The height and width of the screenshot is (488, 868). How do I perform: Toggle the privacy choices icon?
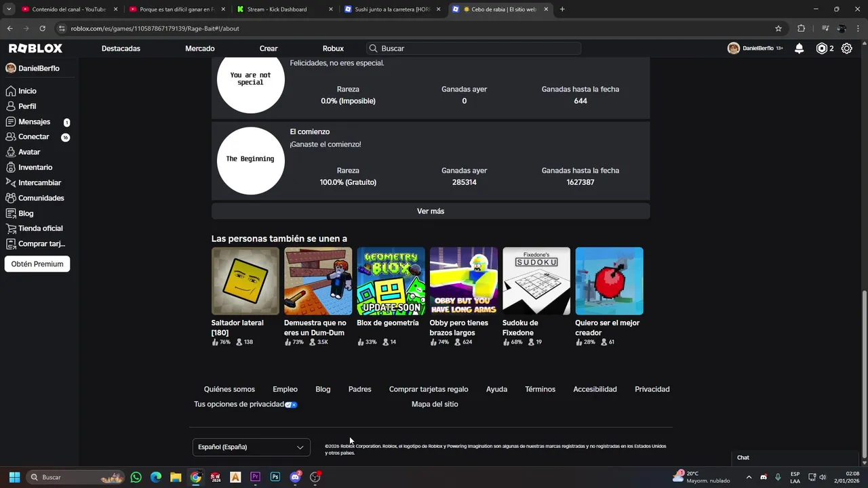291,405
